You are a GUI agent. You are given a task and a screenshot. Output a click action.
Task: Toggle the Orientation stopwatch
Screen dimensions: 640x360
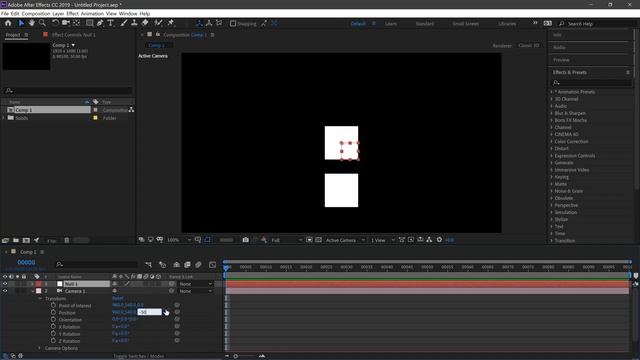coord(53,320)
